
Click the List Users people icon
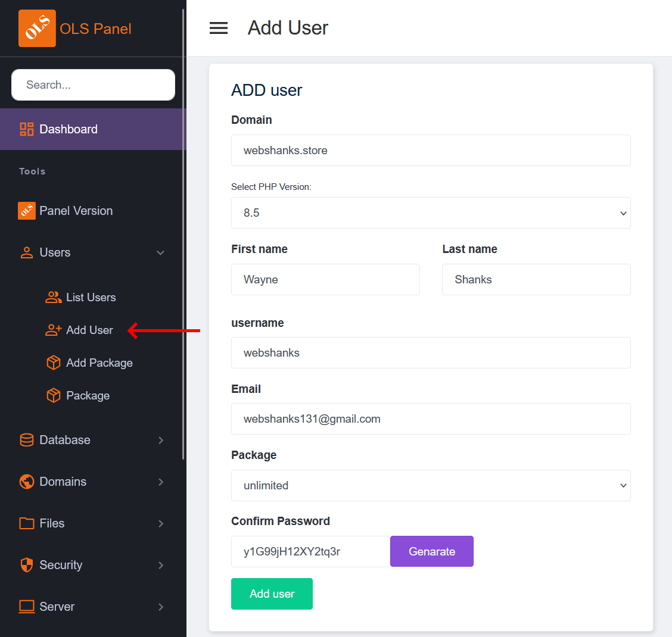54,297
